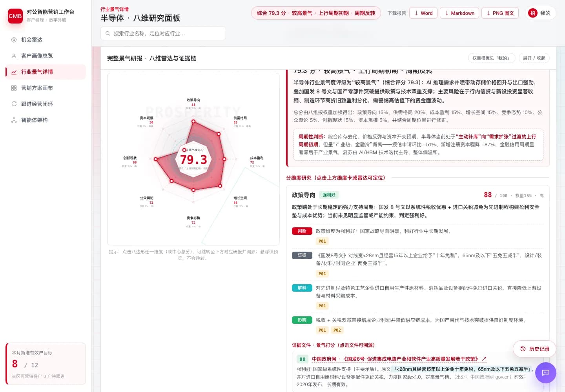Open 机会雷达 via its radar icon

(14, 40)
